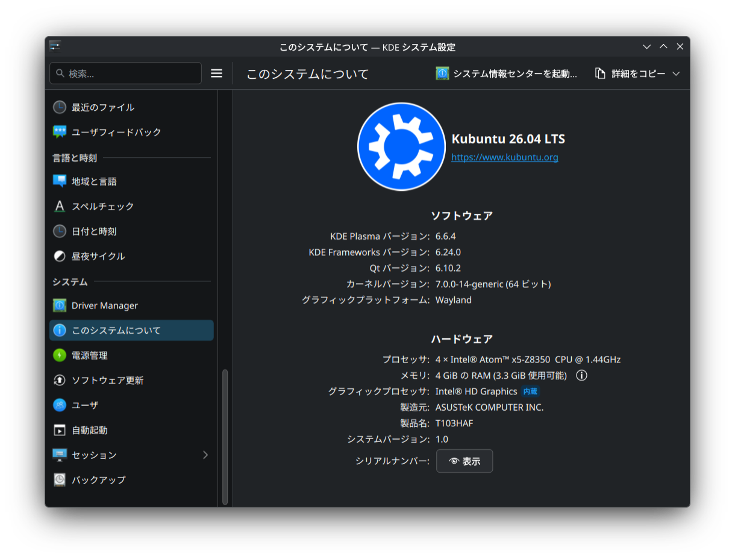Click the 最近のファイル clock icon
This screenshot has width=735, height=560.
click(60, 107)
